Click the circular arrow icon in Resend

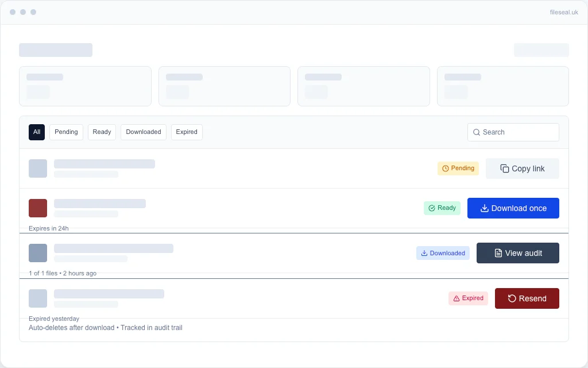tap(512, 298)
